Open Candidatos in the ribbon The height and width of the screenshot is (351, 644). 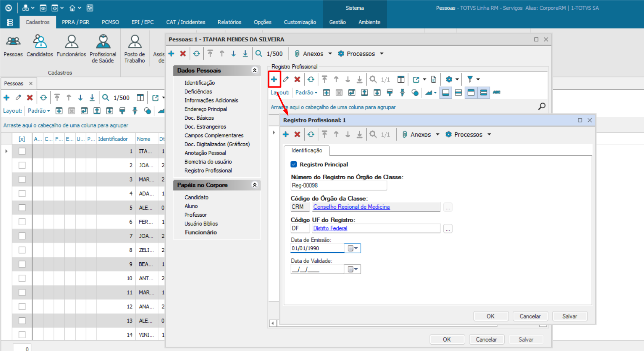point(40,46)
